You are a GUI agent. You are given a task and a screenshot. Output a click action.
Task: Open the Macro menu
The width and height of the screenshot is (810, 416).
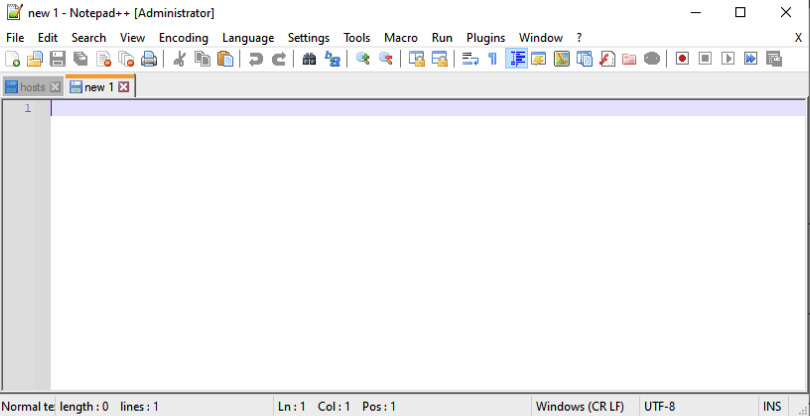400,38
